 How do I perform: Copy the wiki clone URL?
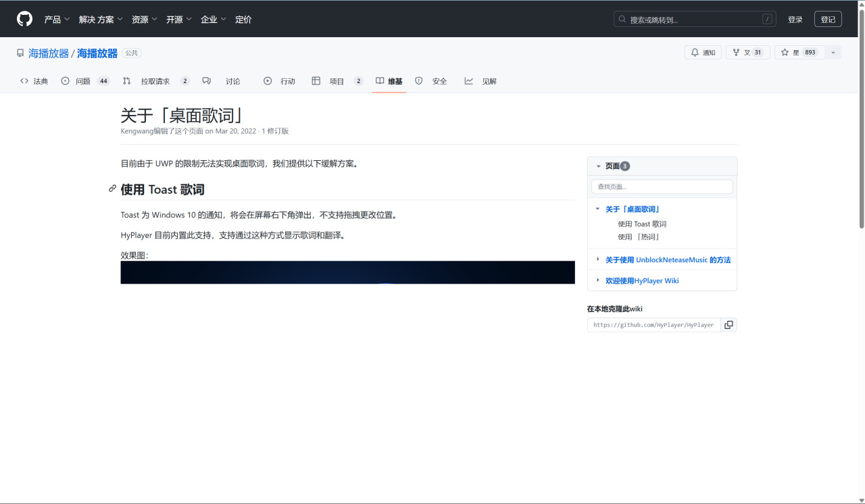[728, 325]
